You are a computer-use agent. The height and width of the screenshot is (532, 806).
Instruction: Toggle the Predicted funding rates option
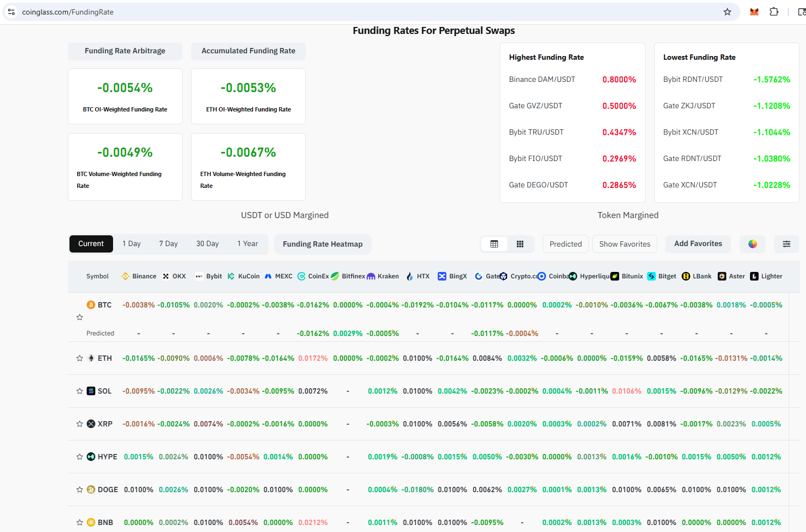(566, 244)
